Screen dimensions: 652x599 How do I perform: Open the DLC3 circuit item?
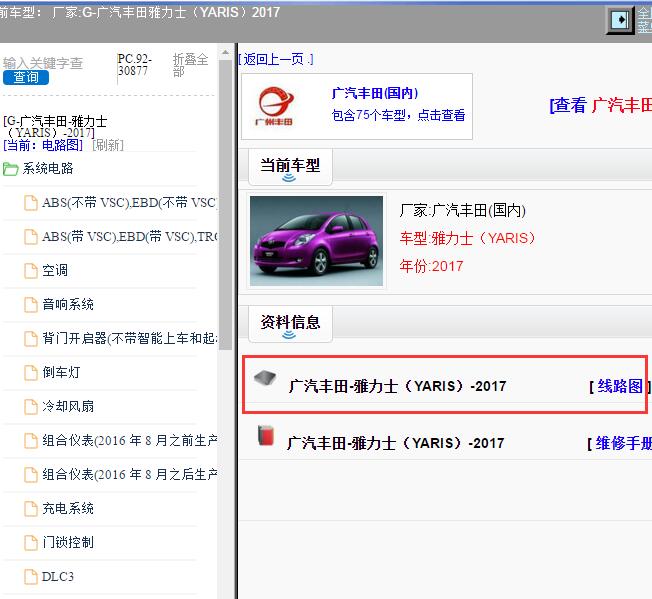click(x=58, y=577)
